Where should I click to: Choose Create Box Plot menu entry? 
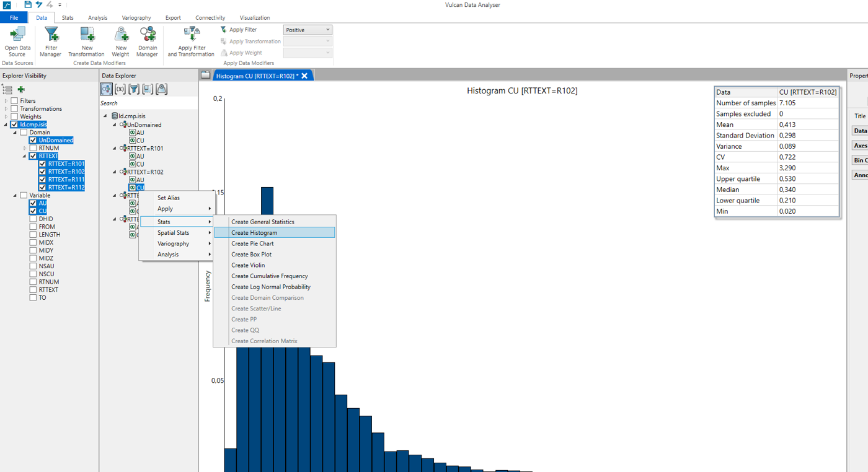coord(275,255)
